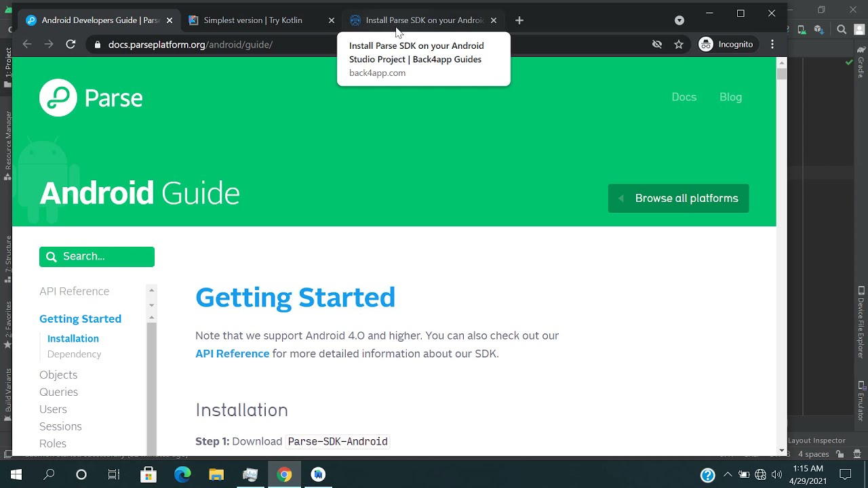The image size is (868, 488).
Task: Open Microsoft Store from the taskbar
Action: [x=149, y=474]
